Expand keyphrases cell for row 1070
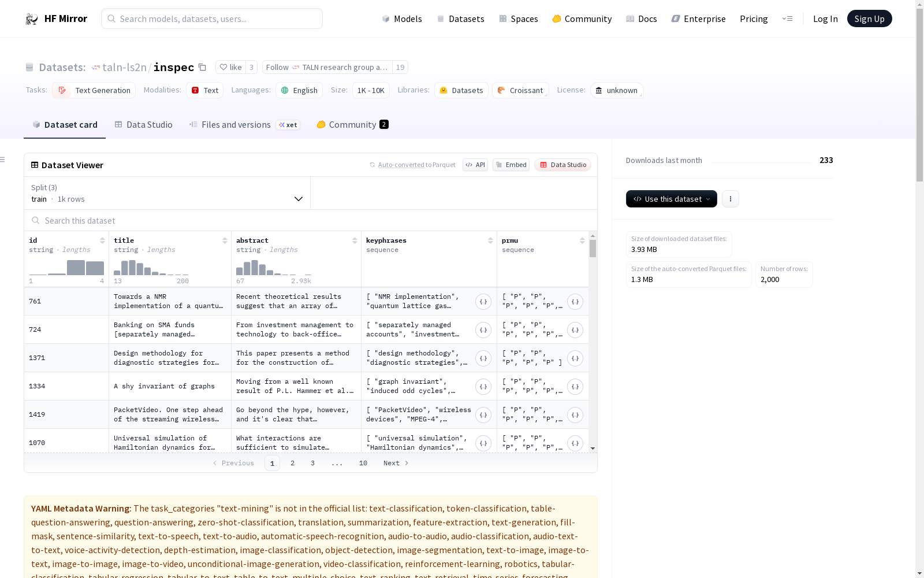The width and height of the screenshot is (924, 578). pyautogui.click(x=483, y=443)
